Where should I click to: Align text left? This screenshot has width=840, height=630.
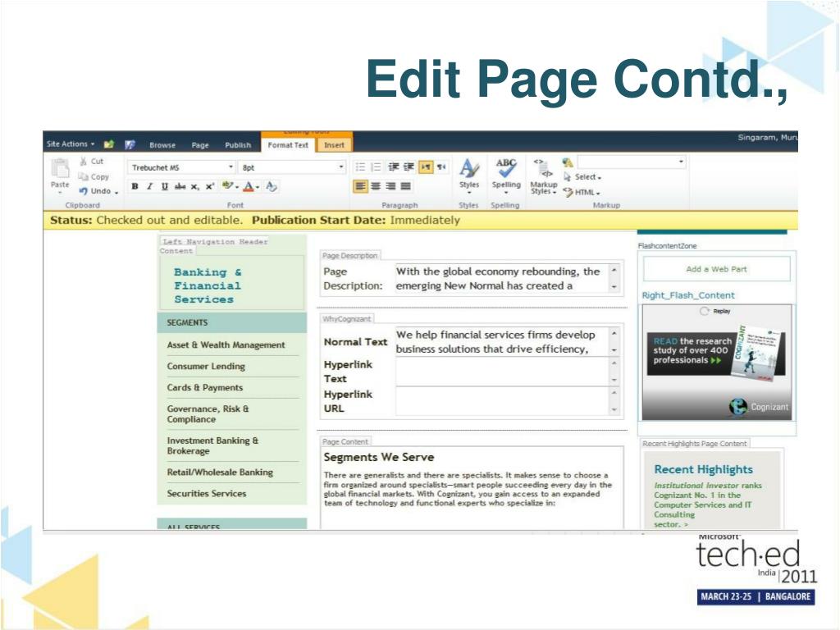361,186
